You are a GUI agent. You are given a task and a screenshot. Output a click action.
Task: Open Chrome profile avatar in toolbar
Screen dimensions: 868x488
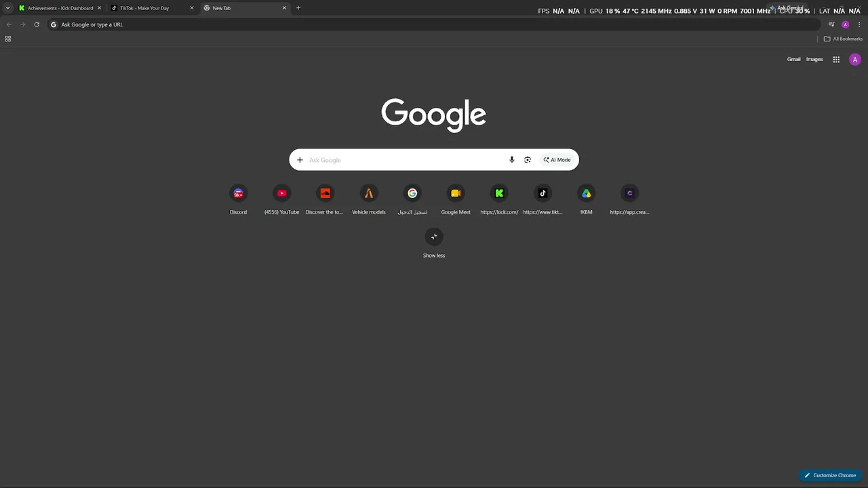coord(845,24)
